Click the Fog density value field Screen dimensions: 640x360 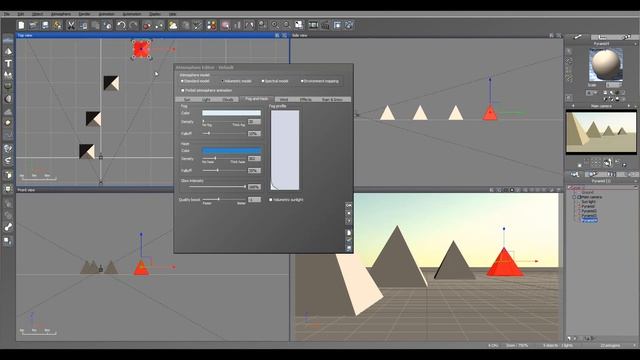254,122
